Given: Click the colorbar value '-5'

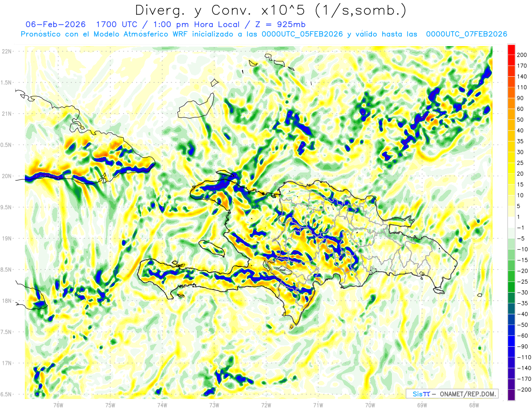Looking at the screenshot, I should coord(520,239).
